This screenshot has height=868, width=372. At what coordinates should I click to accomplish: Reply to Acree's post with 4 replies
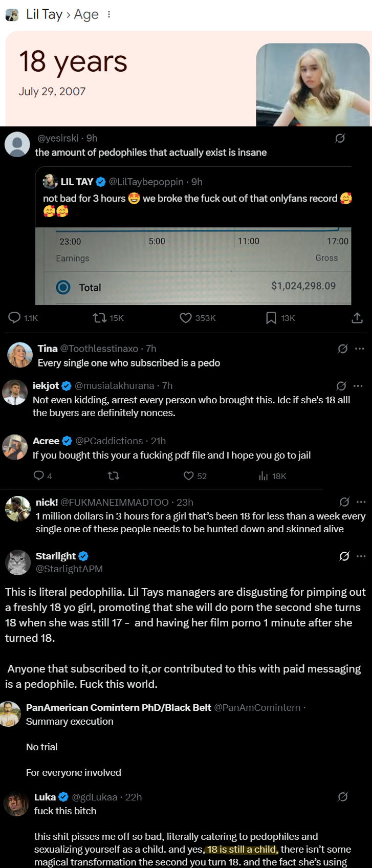[39, 476]
